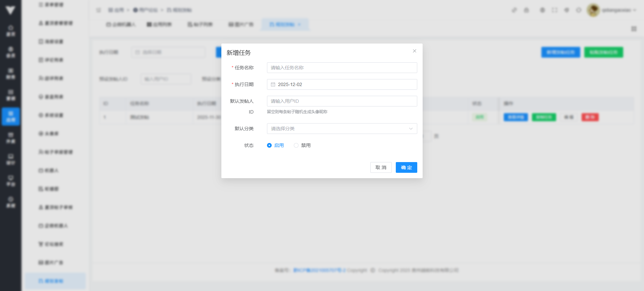This screenshot has width=644, height=291.
Task: Click the highlighted blue icon in left rail
Action: point(11,116)
